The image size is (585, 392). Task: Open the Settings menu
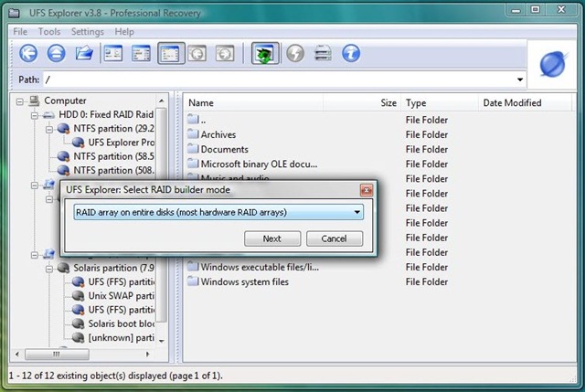(88, 32)
